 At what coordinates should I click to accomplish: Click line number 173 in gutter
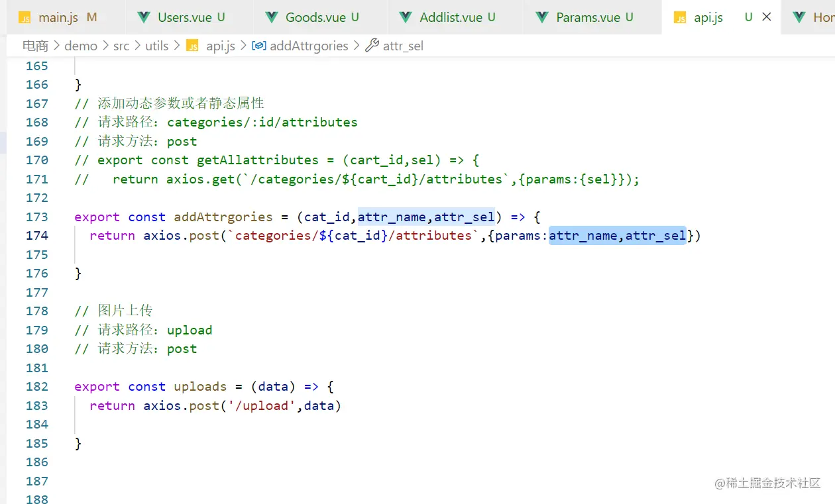pos(36,217)
